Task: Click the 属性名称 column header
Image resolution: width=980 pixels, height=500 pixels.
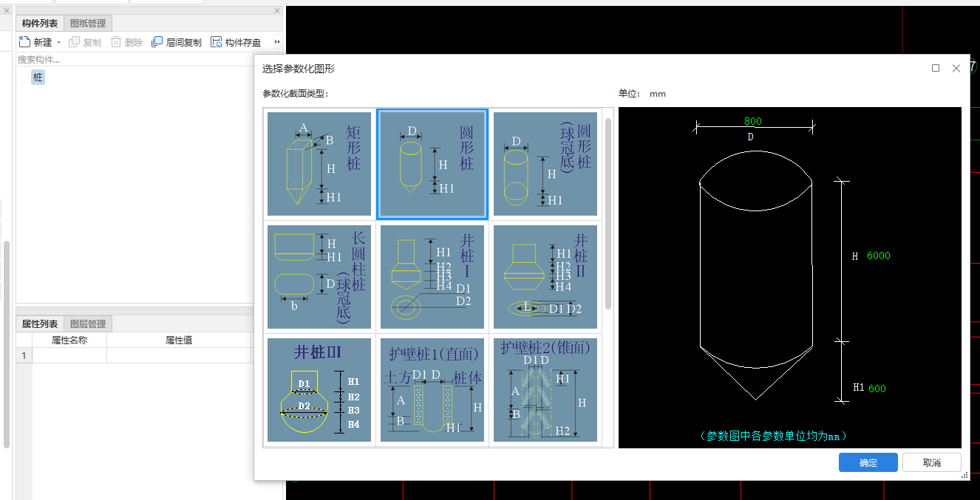Action: 69,340
